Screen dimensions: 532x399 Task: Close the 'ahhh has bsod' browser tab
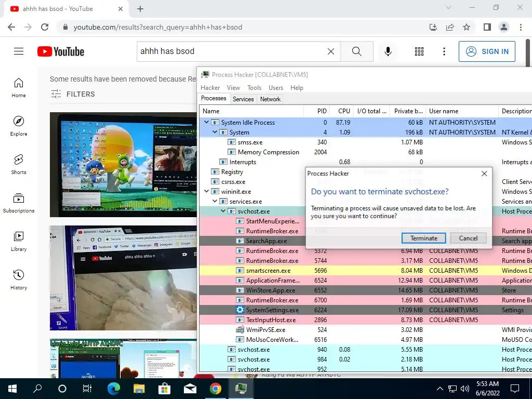121,9
